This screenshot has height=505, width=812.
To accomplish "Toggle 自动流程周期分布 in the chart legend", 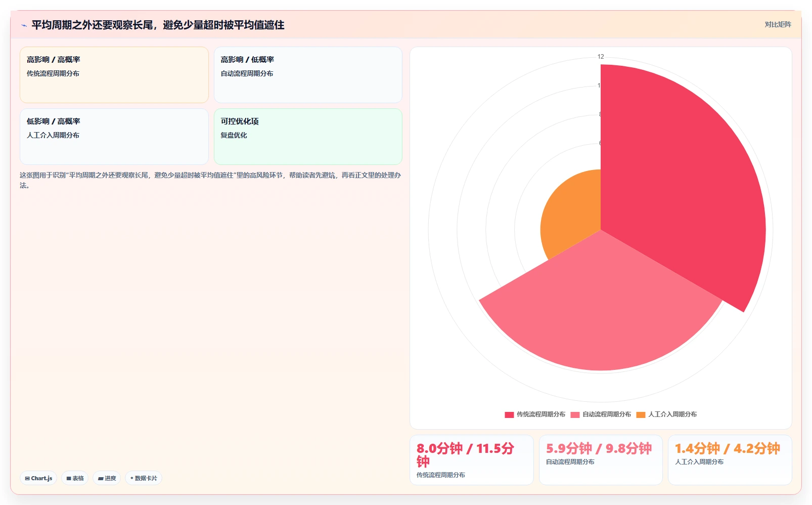I will click(x=601, y=414).
